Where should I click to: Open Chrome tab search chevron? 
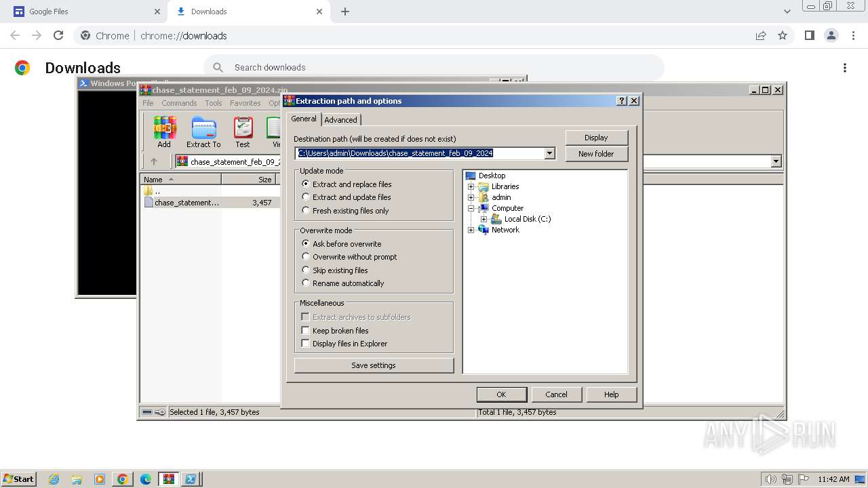[787, 12]
